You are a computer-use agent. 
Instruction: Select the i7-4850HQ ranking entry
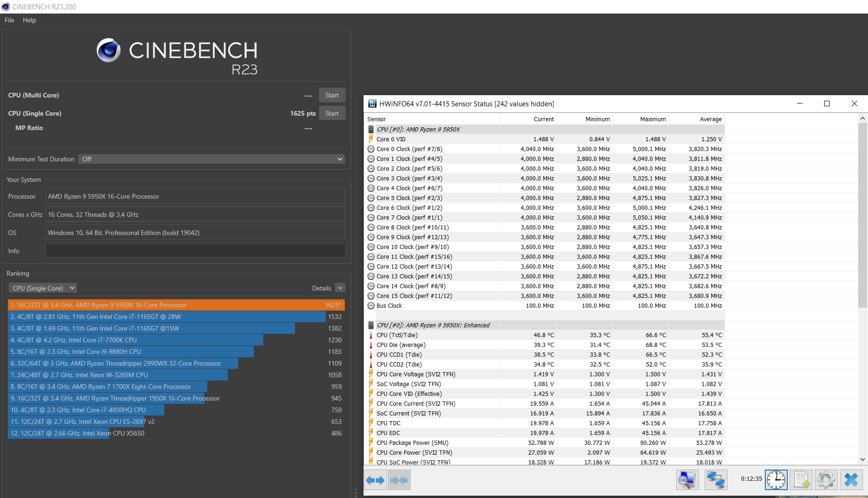pyautogui.click(x=176, y=410)
